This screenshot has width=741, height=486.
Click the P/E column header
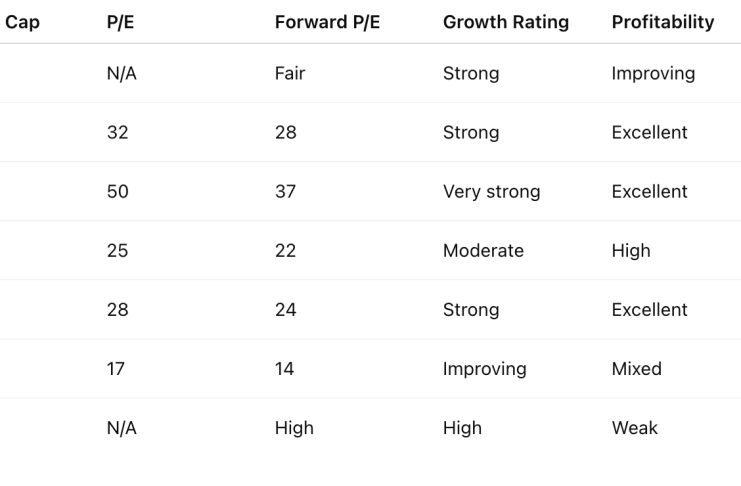(x=120, y=22)
